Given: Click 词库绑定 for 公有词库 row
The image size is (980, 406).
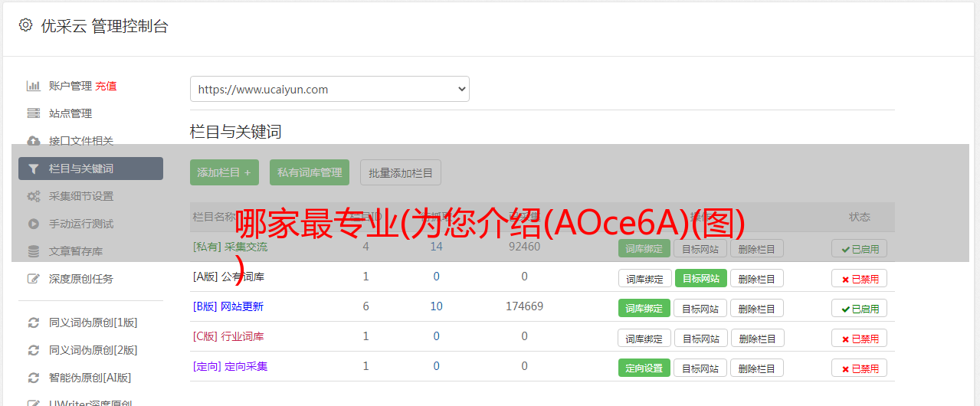Looking at the screenshot, I should tap(644, 279).
